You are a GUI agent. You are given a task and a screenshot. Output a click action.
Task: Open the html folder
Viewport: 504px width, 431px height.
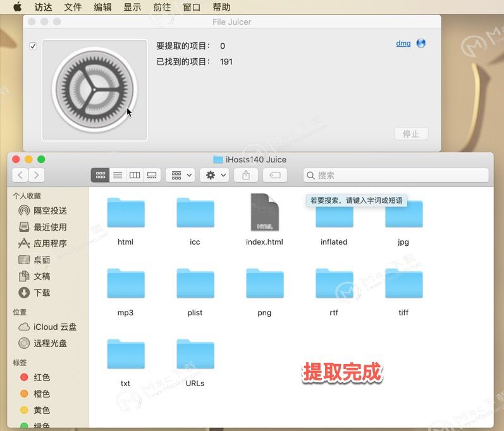(x=126, y=212)
